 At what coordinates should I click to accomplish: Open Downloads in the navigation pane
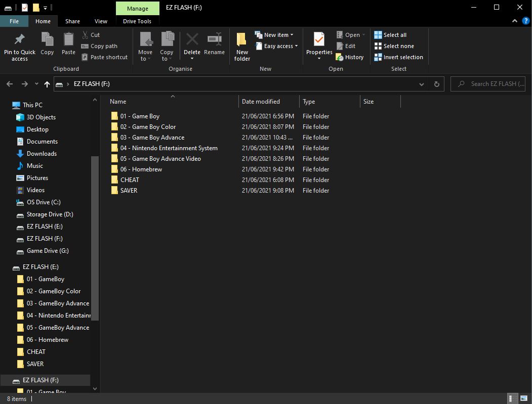pos(36,154)
